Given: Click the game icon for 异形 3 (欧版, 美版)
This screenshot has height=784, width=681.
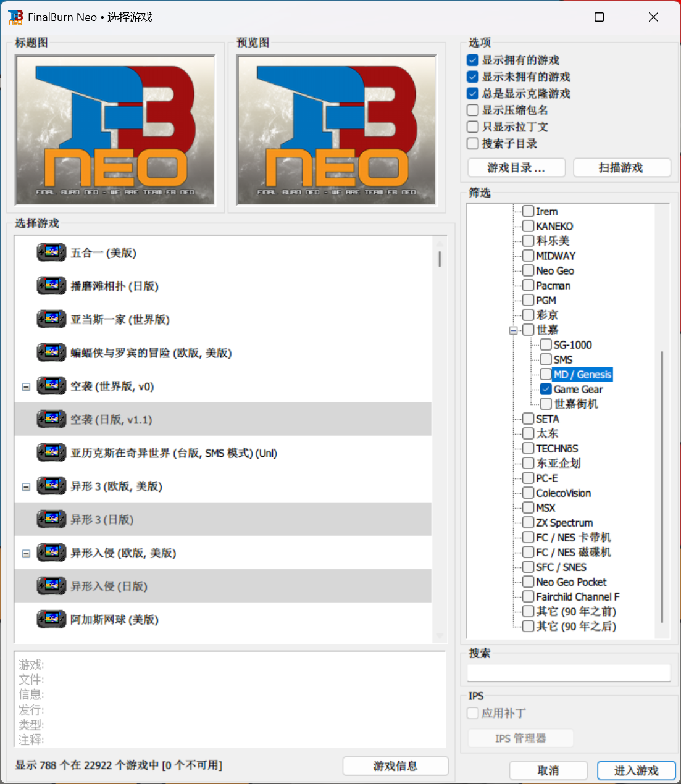Looking at the screenshot, I should click(51, 486).
